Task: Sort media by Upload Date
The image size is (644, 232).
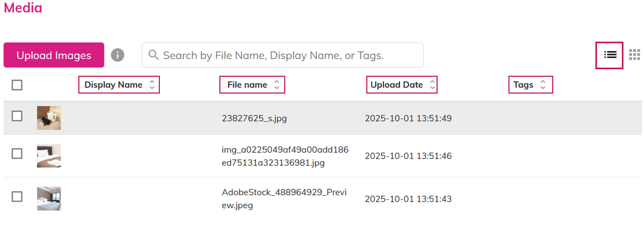Action: (402, 85)
